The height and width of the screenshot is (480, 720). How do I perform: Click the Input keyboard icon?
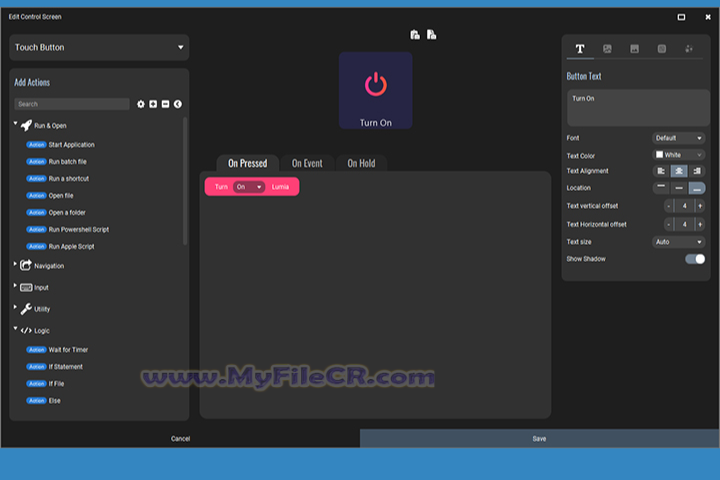[26, 288]
